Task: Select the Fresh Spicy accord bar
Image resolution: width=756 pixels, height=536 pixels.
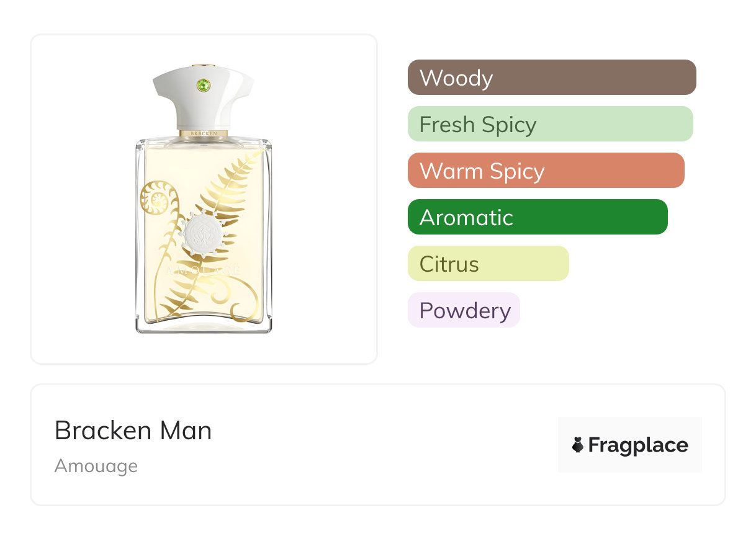Action: [x=549, y=124]
